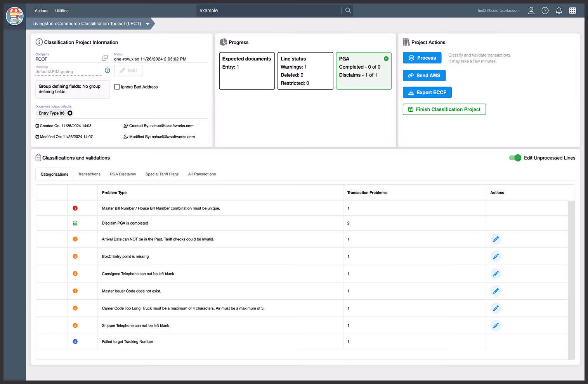Click the test2@kzsoftworks.com account label
Viewport: 588px width, 384px height.
[498, 10]
